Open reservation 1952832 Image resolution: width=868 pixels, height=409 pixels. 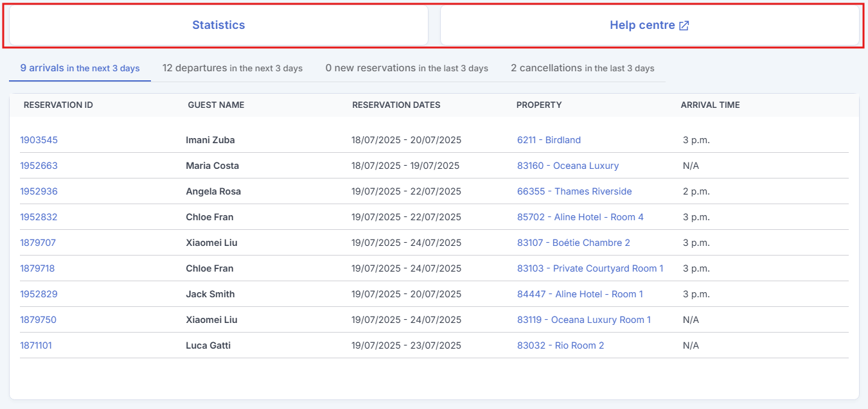coord(39,217)
